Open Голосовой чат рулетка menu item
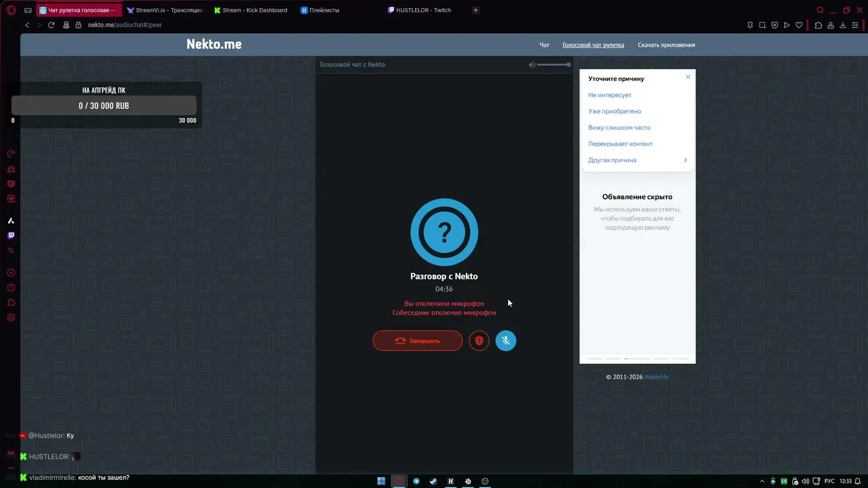 [593, 45]
